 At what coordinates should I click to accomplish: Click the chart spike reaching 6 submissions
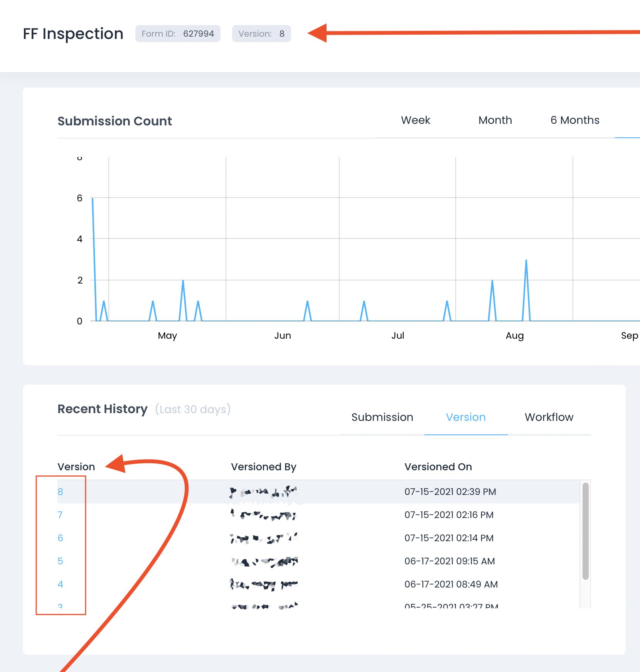[x=93, y=199]
